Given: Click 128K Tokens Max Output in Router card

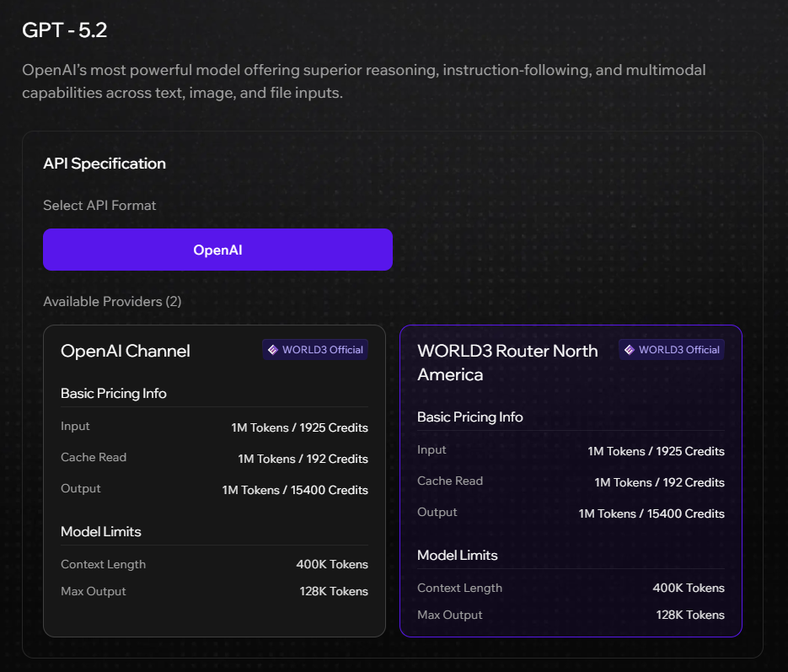Looking at the screenshot, I should coord(689,615).
